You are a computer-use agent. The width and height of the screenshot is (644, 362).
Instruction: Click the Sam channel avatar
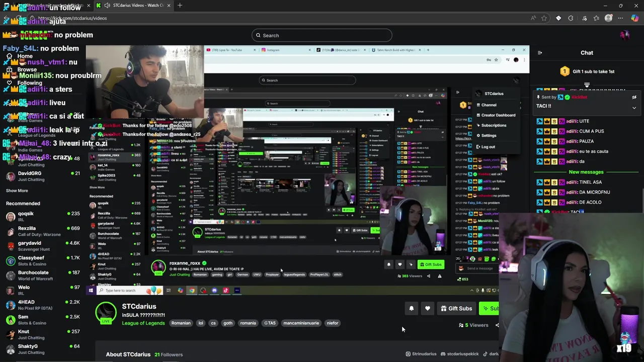(x=11, y=320)
